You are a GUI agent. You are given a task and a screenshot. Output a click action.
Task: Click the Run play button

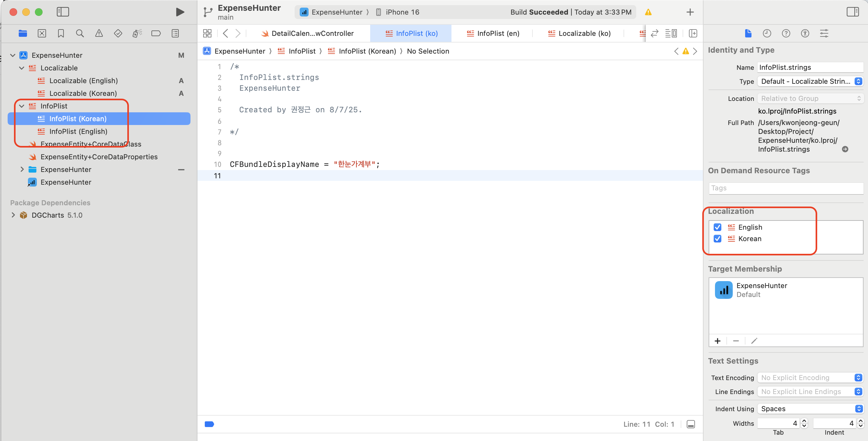pyautogui.click(x=180, y=12)
